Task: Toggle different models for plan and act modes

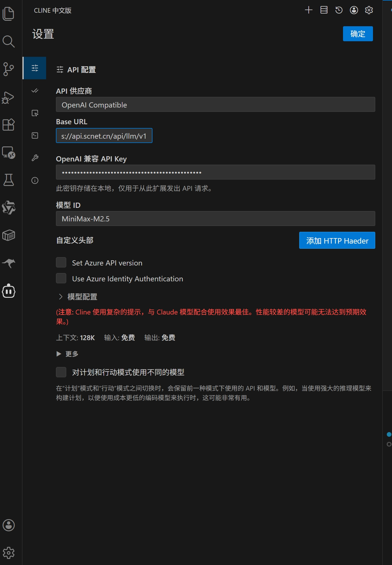Action: pos(61,372)
